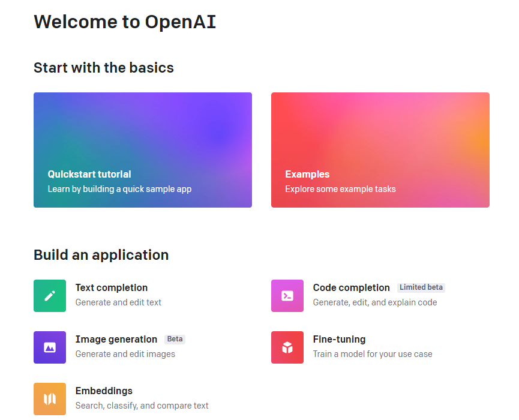Click 'Generate, edit, and explain code' text
519x420 pixels.
click(375, 302)
